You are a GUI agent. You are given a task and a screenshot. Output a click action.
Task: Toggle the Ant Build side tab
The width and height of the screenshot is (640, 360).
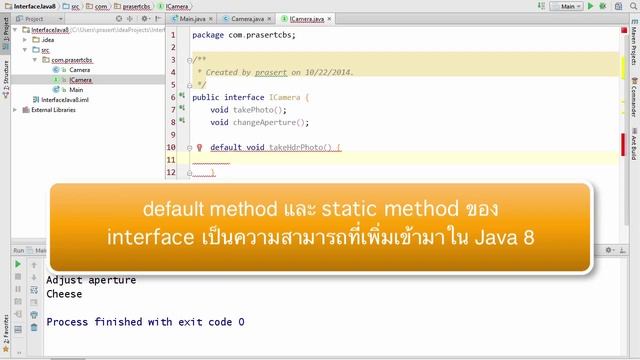(x=634, y=144)
